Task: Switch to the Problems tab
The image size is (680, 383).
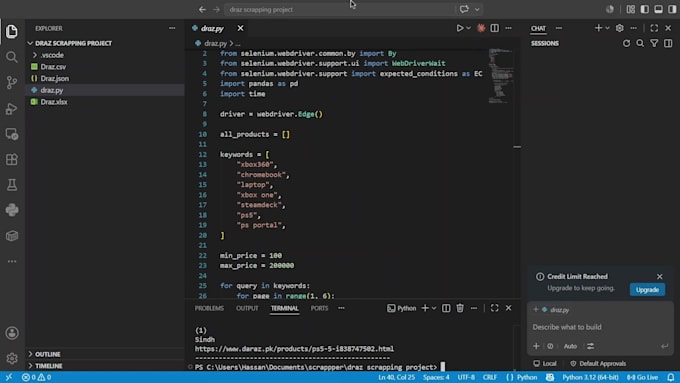Action: (x=209, y=308)
